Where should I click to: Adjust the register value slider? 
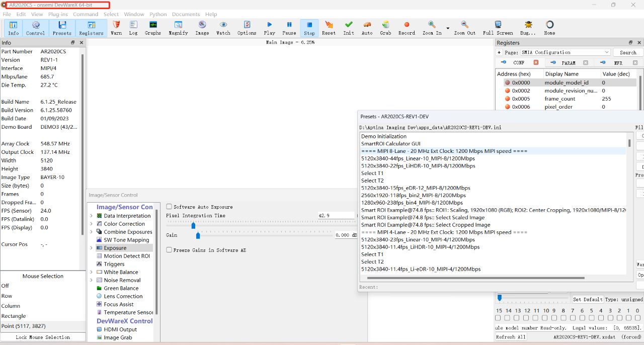pyautogui.click(x=499, y=298)
